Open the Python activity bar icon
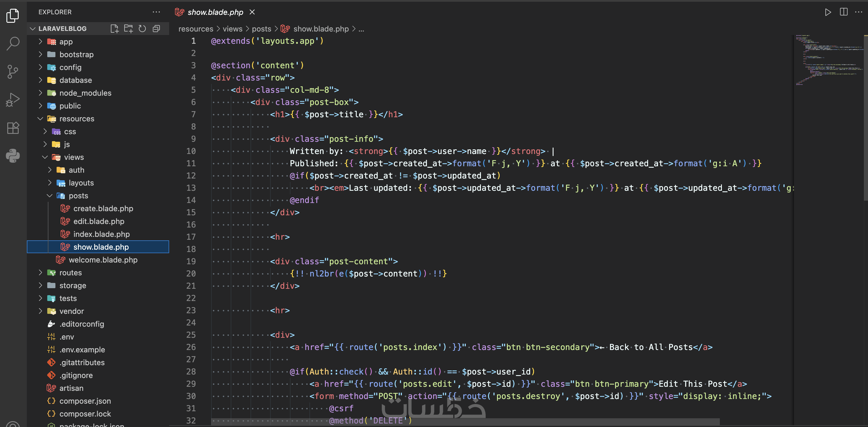The width and height of the screenshot is (868, 427). pyautogui.click(x=13, y=156)
